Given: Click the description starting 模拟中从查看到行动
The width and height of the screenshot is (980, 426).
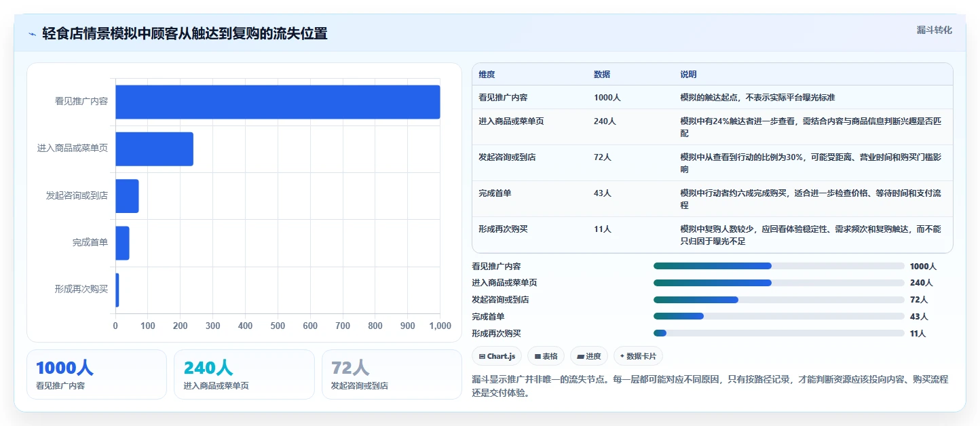Looking at the screenshot, I should (x=811, y=163).
